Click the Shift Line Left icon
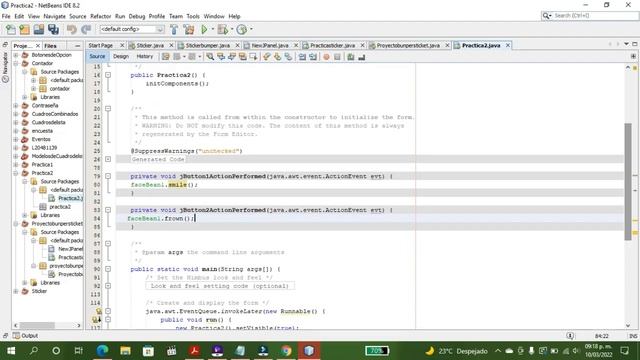Image resolution: width=640 pixels, height=360 pixels. 302,57
